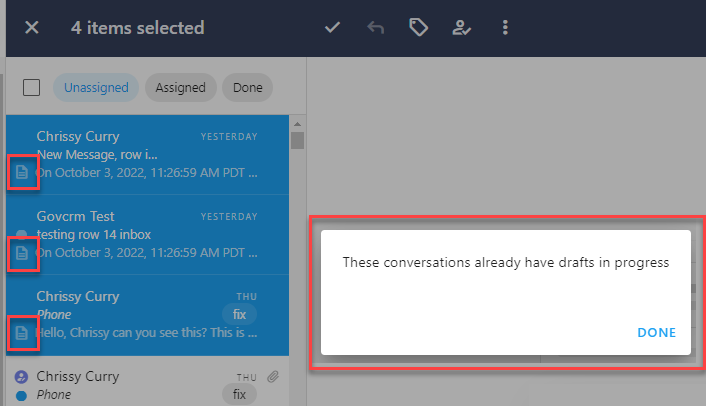Click the assign person icon
The height and width of the screenshot is (406, 706).
pyautogui.click(x=462, y=27)
